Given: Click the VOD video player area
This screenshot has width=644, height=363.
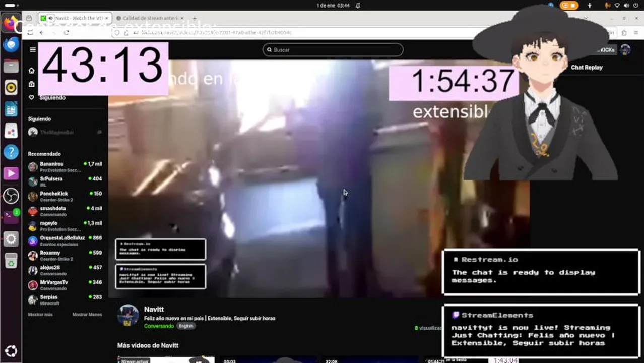Looking at the screenshot, I should coord(318,179).
